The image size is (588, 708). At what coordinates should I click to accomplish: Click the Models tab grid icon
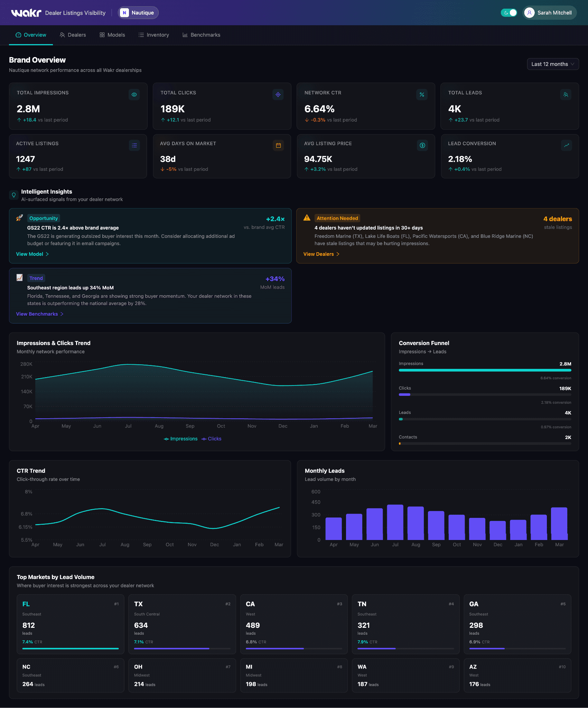click(102, 35)
